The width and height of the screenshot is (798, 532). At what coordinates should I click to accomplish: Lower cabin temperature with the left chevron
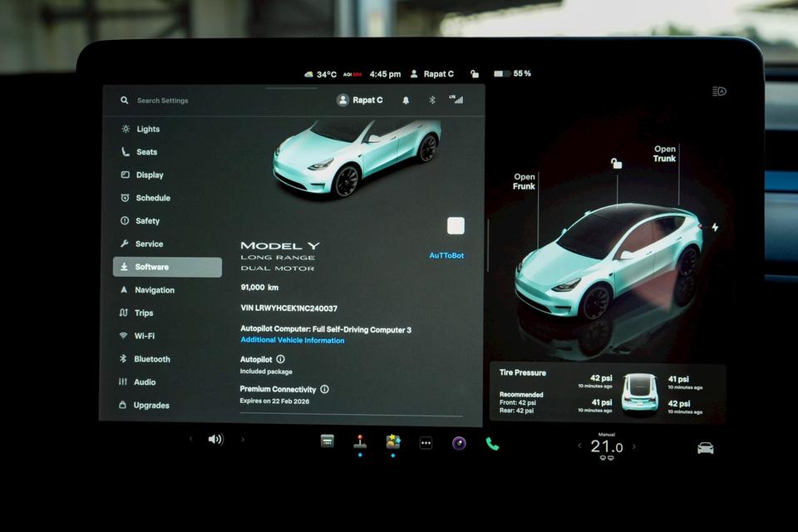(x=579, y=446)
